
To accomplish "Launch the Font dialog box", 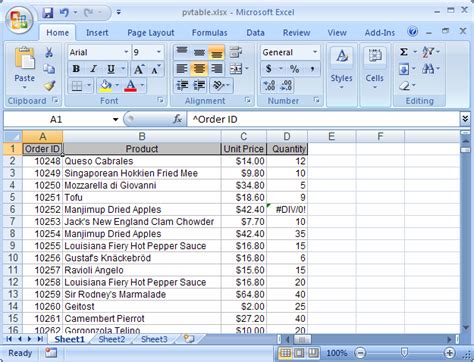I will (x=161, y=100).
